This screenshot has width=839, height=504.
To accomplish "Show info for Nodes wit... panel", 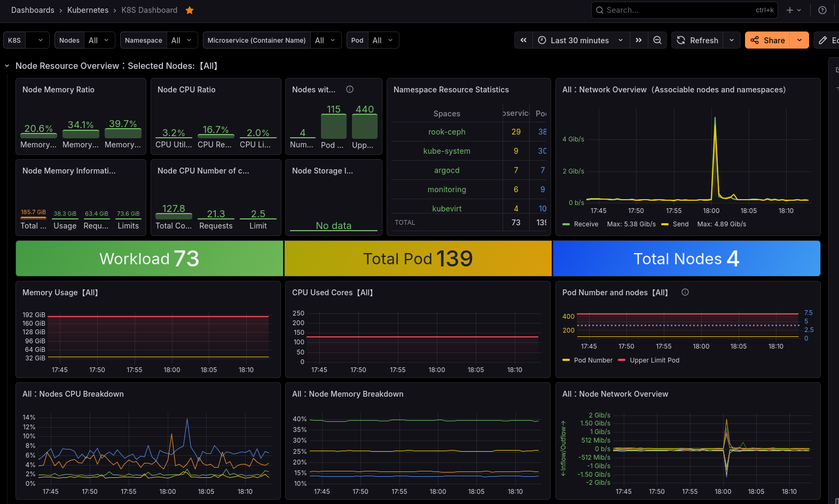I will [350, 89].
